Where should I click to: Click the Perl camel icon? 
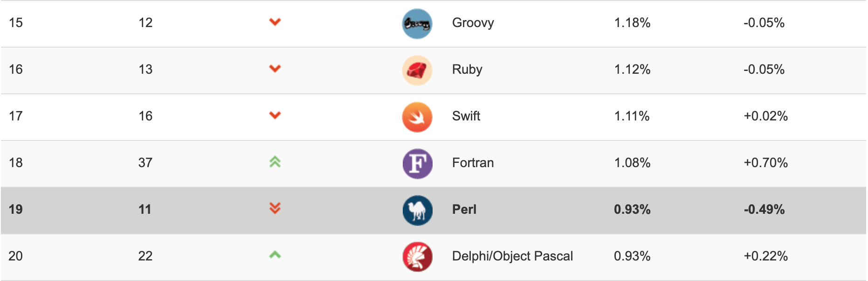(x=417, y=210)
